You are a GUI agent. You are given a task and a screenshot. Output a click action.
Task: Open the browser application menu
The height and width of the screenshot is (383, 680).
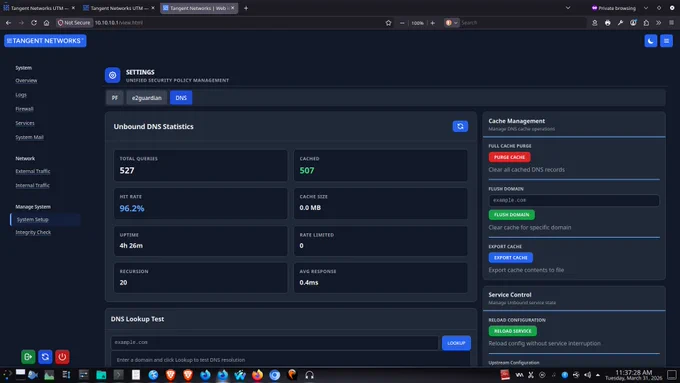(671, 23)
